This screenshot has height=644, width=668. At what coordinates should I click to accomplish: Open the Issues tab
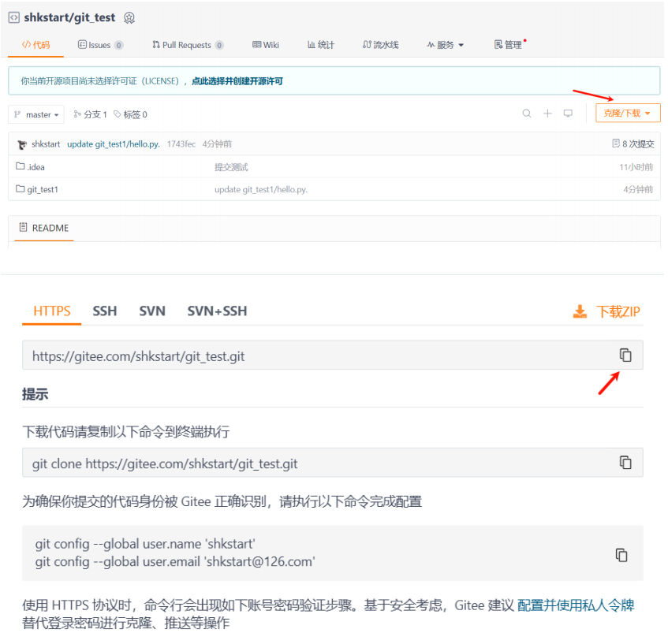click(100, 45)
